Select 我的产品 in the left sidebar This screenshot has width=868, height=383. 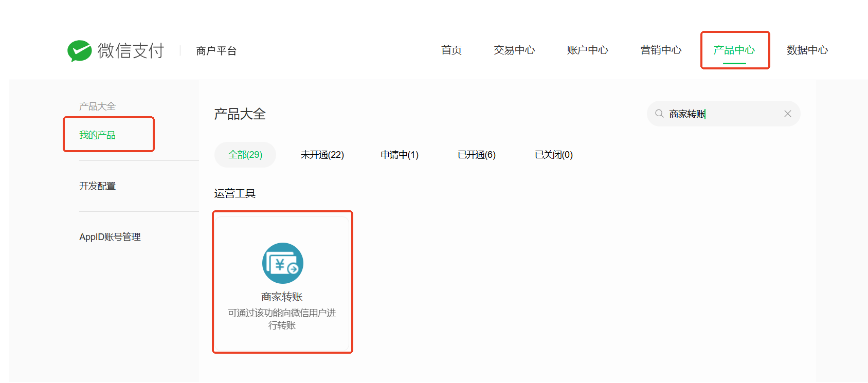(97, 135)
